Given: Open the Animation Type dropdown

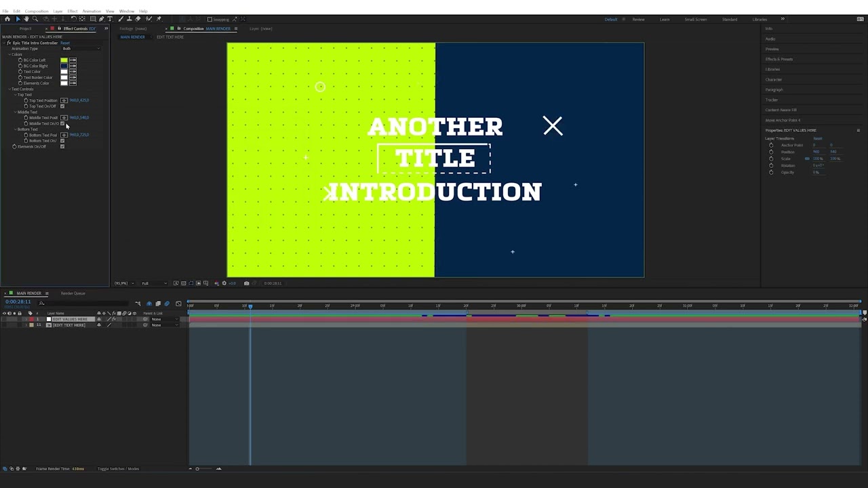Looking at the screenshot, I should pyautogui.click(x=81, y=49).
